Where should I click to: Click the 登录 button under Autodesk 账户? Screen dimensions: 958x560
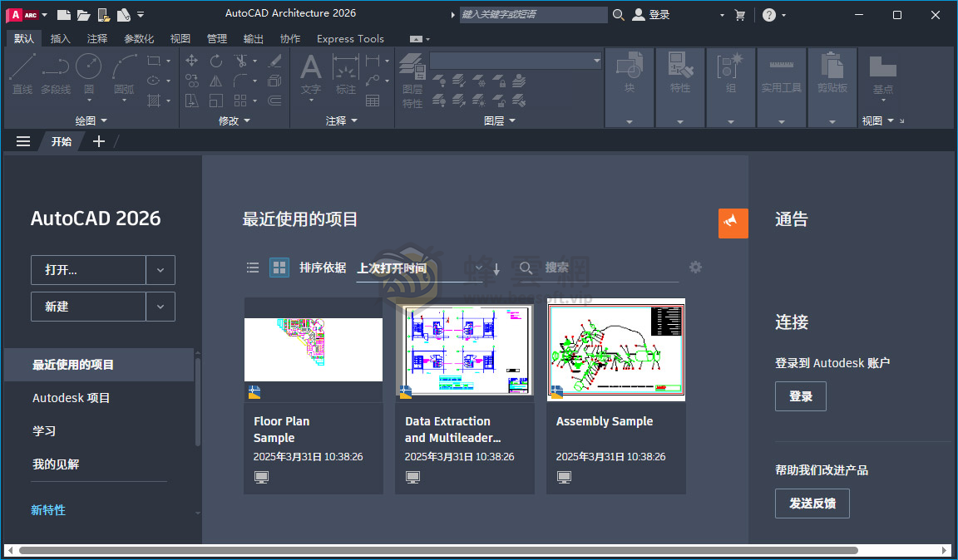point(800,396)
